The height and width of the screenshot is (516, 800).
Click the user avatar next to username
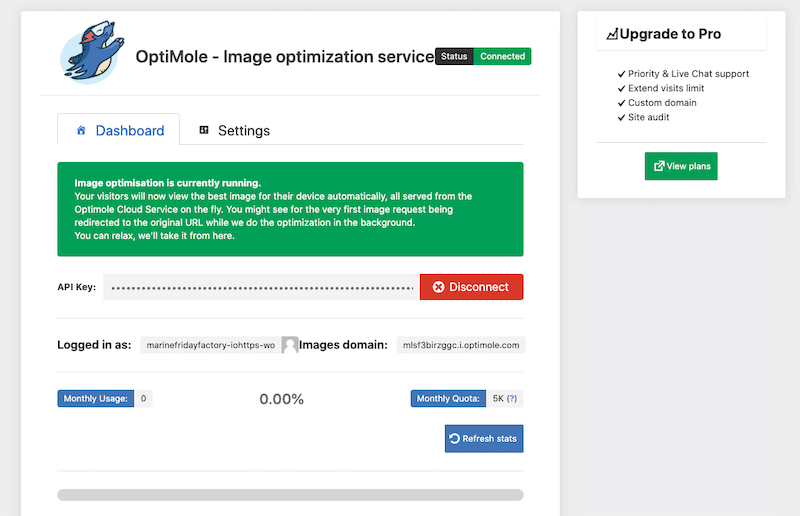(x=290, y=345)
